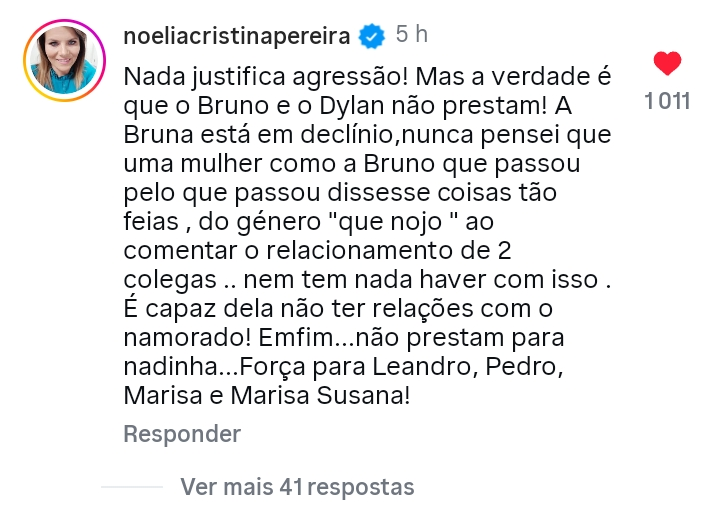Expand Ver mais 41 respostas
The height and width of the screenshot is (510, 719).
point(297,487)
